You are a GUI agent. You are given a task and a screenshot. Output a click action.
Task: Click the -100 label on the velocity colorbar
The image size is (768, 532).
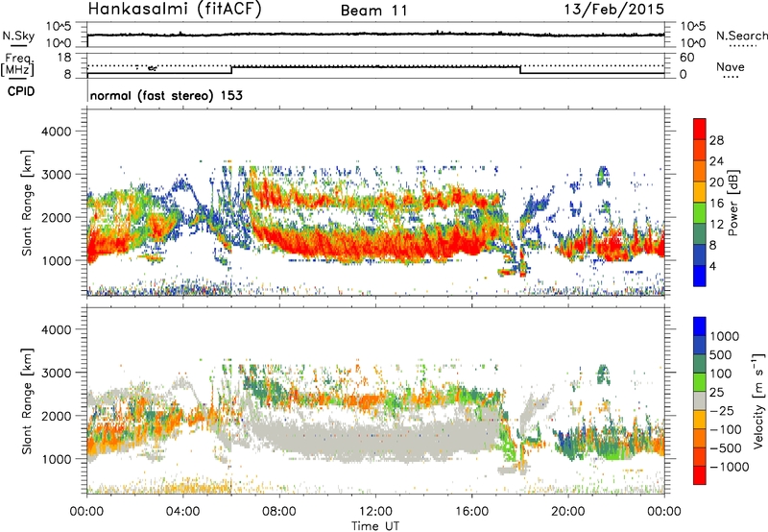(726, 429)
